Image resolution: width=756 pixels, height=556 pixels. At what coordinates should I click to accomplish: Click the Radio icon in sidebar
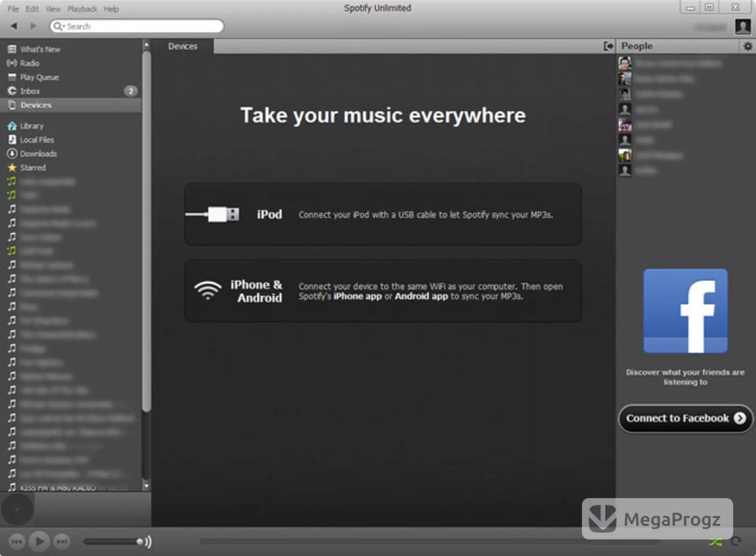pos(12,63)
